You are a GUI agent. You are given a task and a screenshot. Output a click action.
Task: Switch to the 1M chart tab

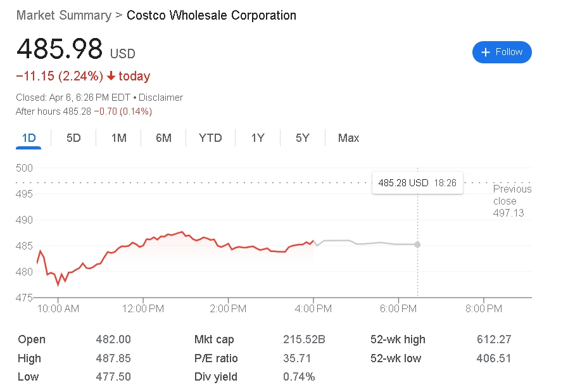point(119,138)
